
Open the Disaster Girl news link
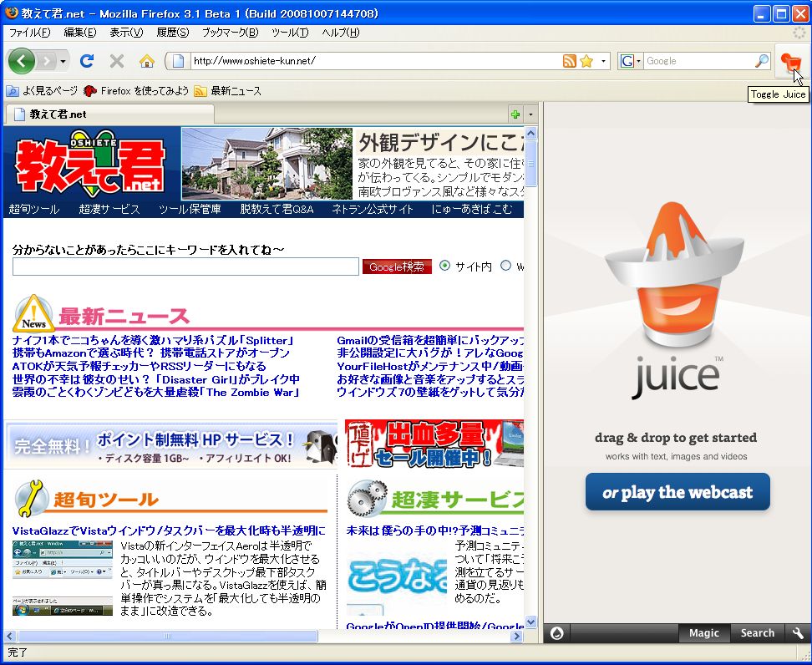[156, 379]
